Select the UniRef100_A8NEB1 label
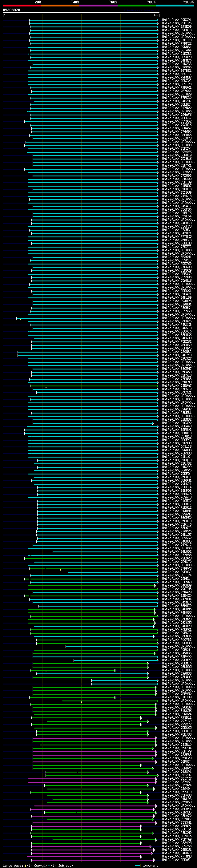The width and height of the screenshot is (197, 868). pos(176,413)
